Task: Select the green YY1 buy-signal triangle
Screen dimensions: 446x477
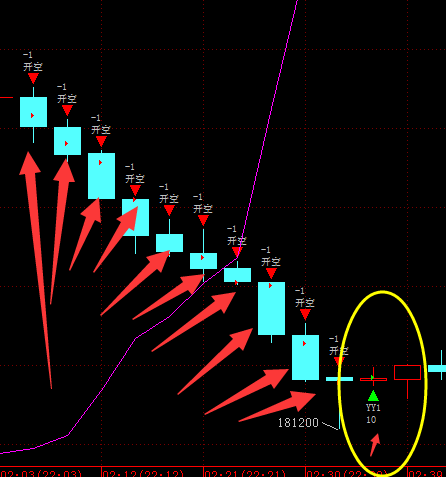Action: click(373, 396)
